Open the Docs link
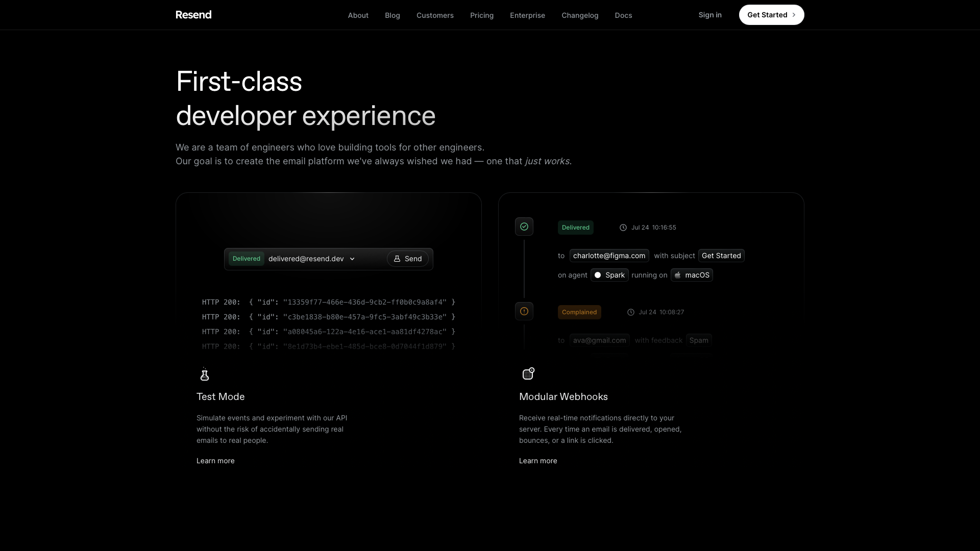Image resolution: width=980 pixels, height=551 pixels. [623, 15]
